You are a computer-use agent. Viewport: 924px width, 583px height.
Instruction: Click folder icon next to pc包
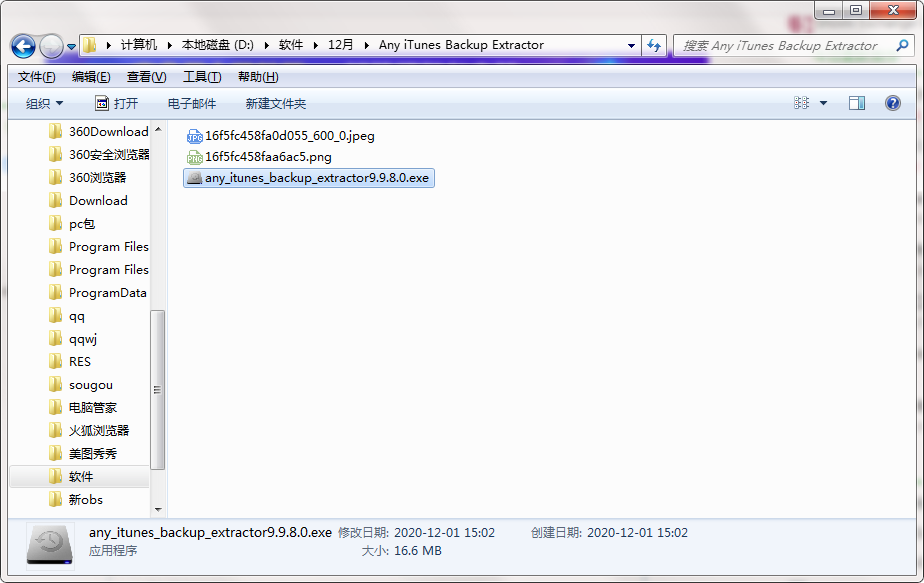pyautogui.click(x=55, y=223)
